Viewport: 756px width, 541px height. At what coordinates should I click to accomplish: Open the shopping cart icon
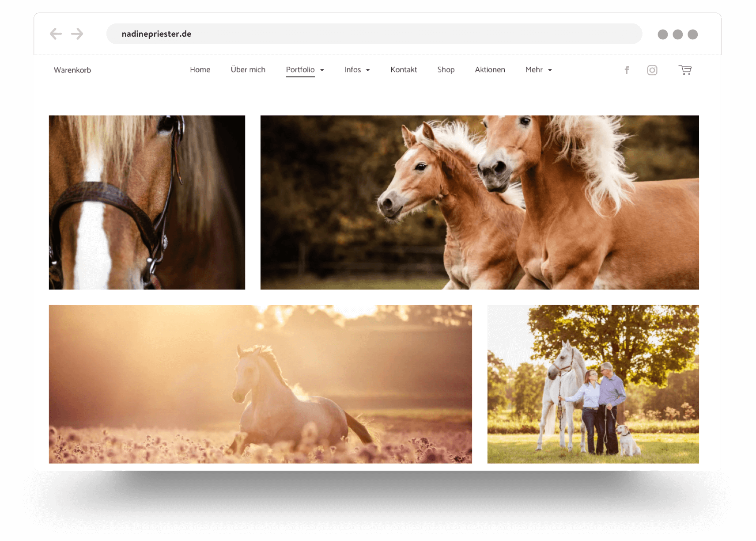685,70
